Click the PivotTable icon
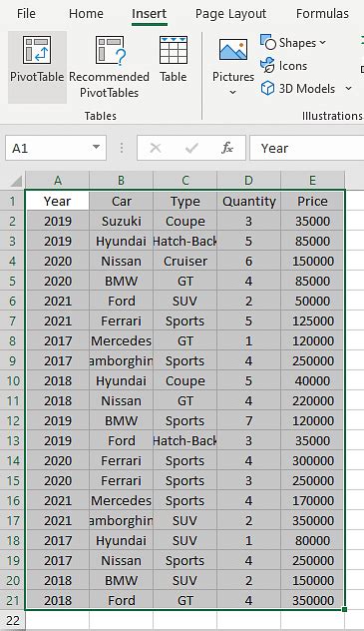The width and height of the screenshot is (364, 631). pos(37,50)
